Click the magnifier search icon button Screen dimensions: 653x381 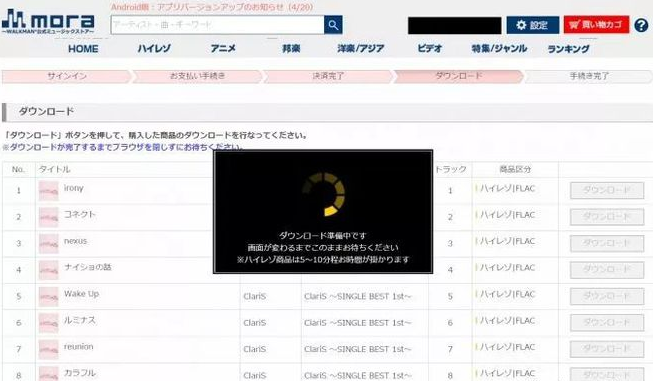pos(333,25)
